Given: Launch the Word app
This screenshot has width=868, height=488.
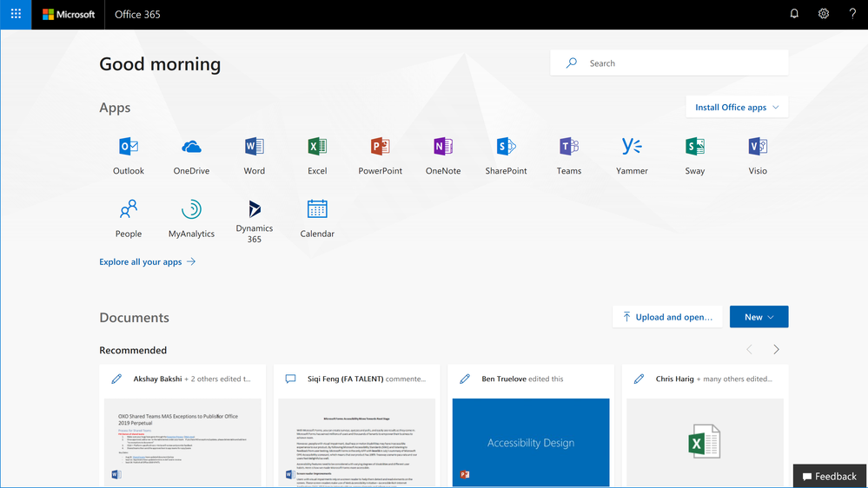Looking at the screenshot, I should coord(254,155).
